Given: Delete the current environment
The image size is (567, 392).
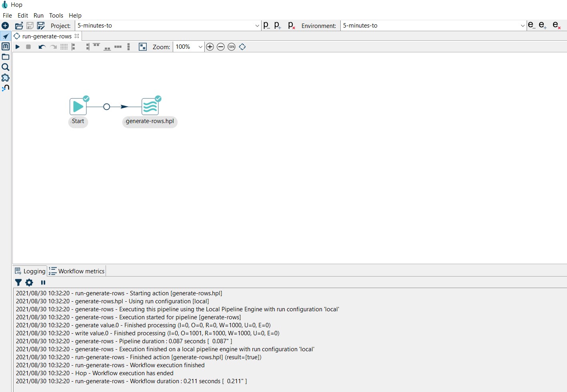Looking at the screenshot, I should [556, 26].
